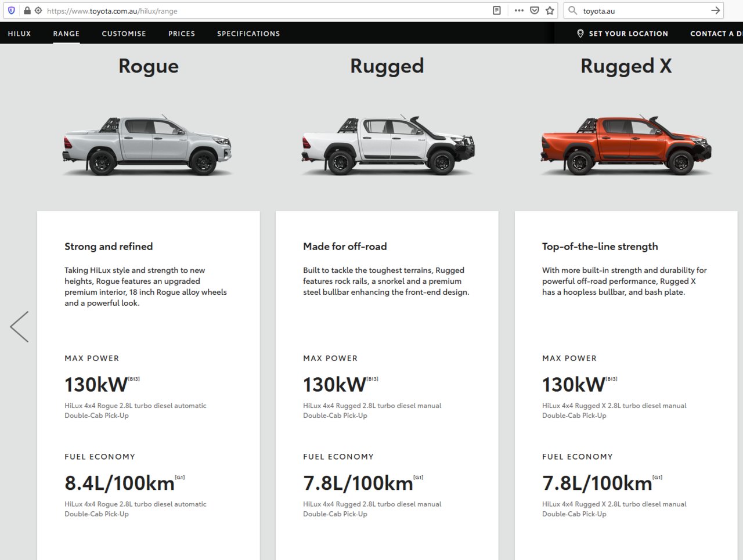Image resolution: width=743 pixels, height=560 pixels.
Task: Click Rugged's 130kW max power value
Action: point(334,385)
